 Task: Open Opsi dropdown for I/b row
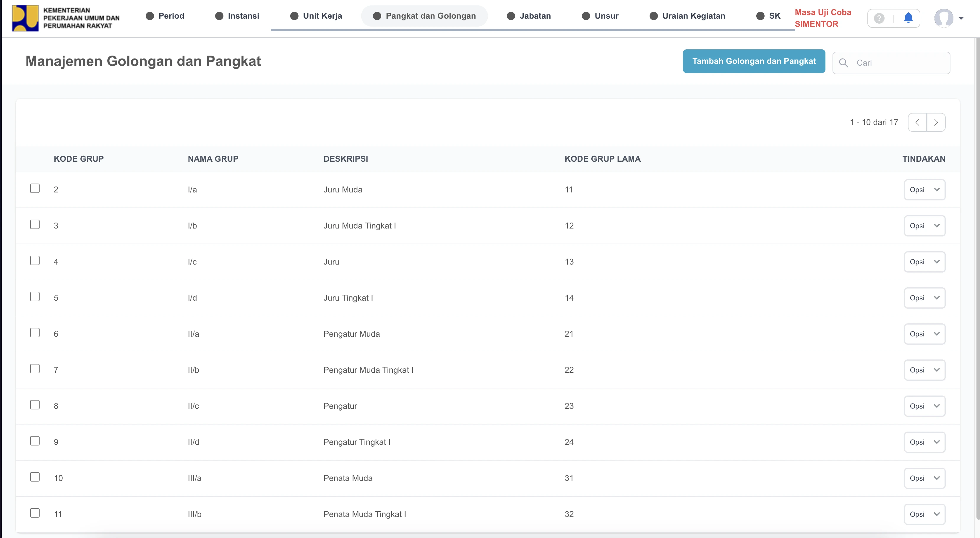coord(924,226)
